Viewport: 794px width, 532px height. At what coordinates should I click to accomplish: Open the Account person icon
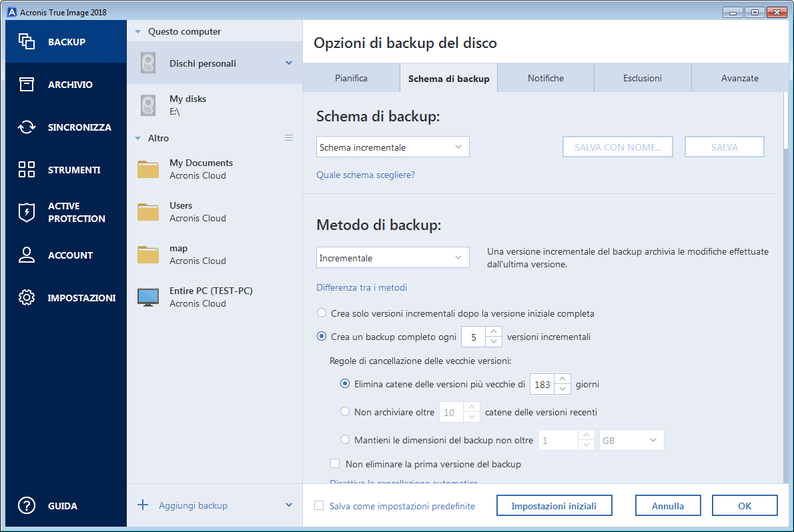click(26, 255)
